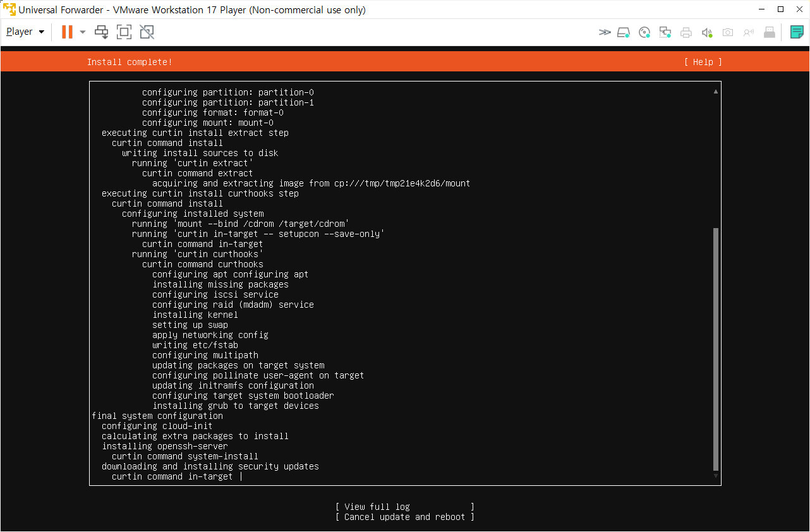
Task: Click 'downloading and installing security updates' line
Action: pyautogui.click(x=210, y=466)
